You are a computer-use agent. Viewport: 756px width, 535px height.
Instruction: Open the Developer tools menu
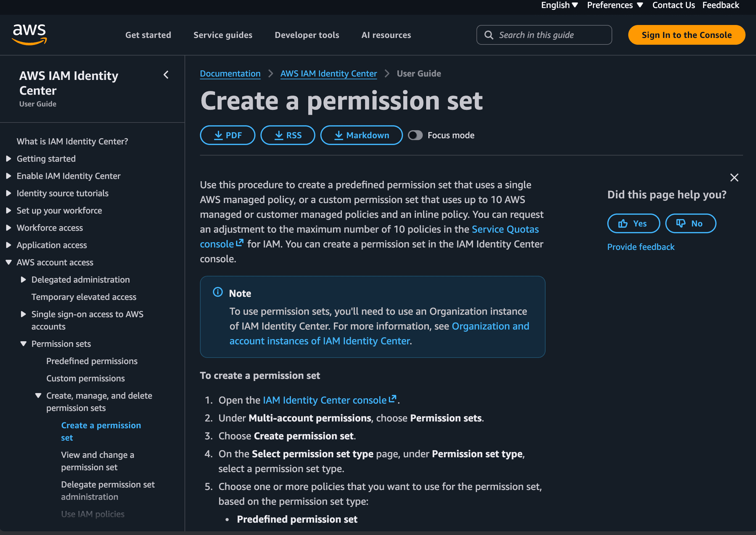[307, 35]
